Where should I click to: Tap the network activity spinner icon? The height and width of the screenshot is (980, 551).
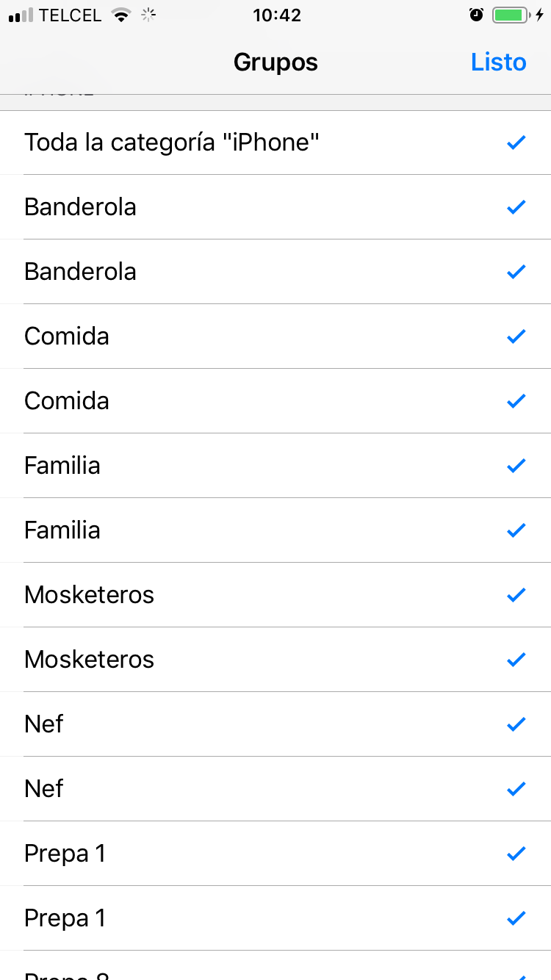(x=148, y=15)
